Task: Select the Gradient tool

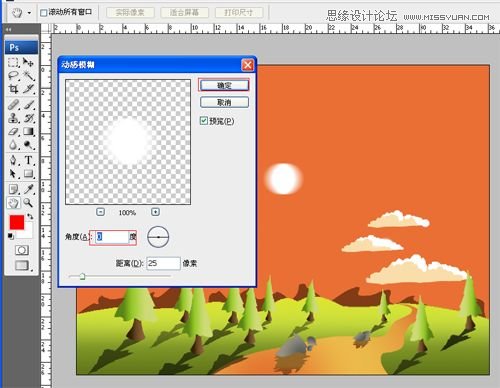Action: (28, 131)
